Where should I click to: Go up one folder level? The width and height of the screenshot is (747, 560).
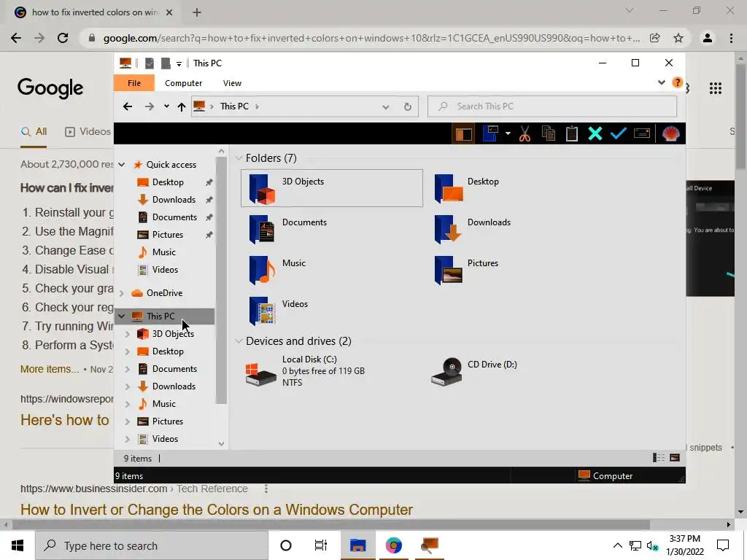182,106
